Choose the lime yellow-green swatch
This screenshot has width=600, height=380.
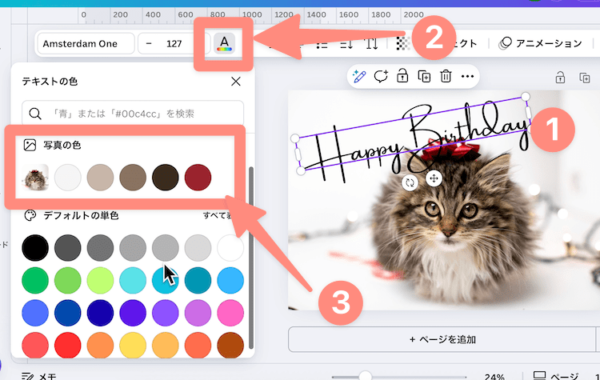pyautogui.click(x=100, y=280)
